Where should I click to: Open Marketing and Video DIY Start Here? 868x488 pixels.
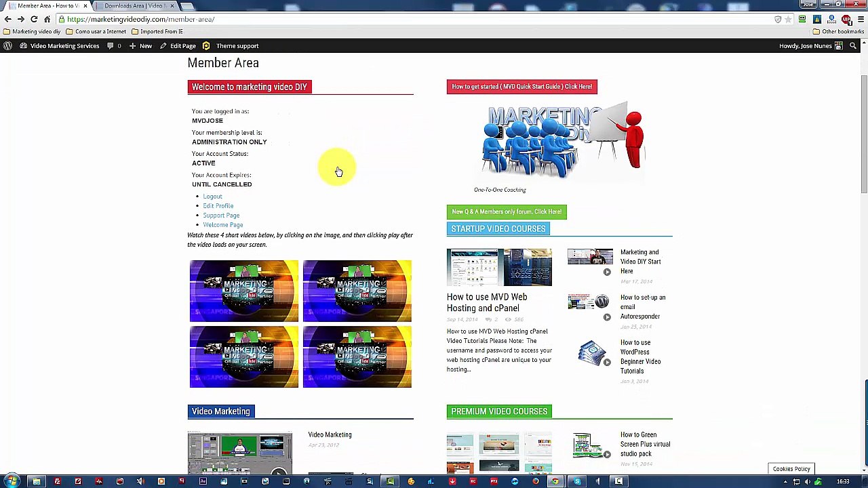tap(640, 262)
